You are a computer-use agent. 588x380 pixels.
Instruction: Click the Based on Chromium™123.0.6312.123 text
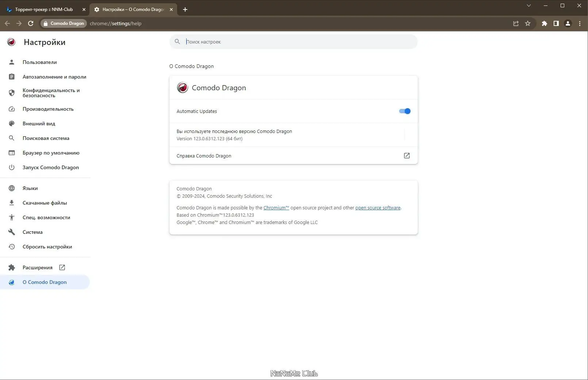point(215,215)
